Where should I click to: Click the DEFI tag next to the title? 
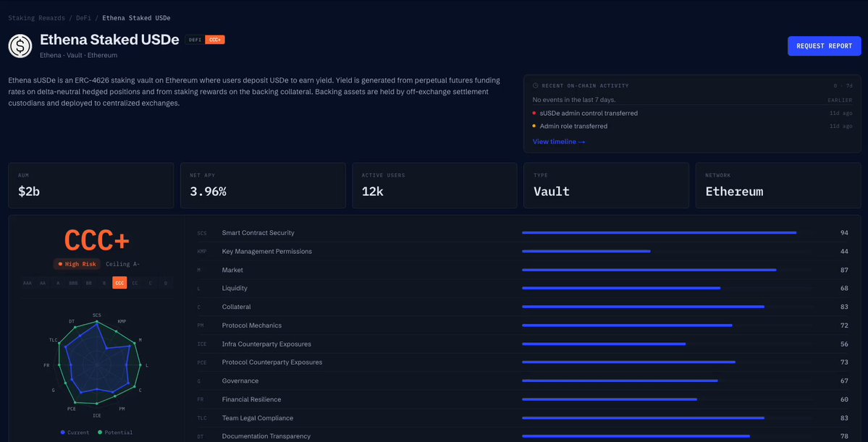(x=195, y=40)
